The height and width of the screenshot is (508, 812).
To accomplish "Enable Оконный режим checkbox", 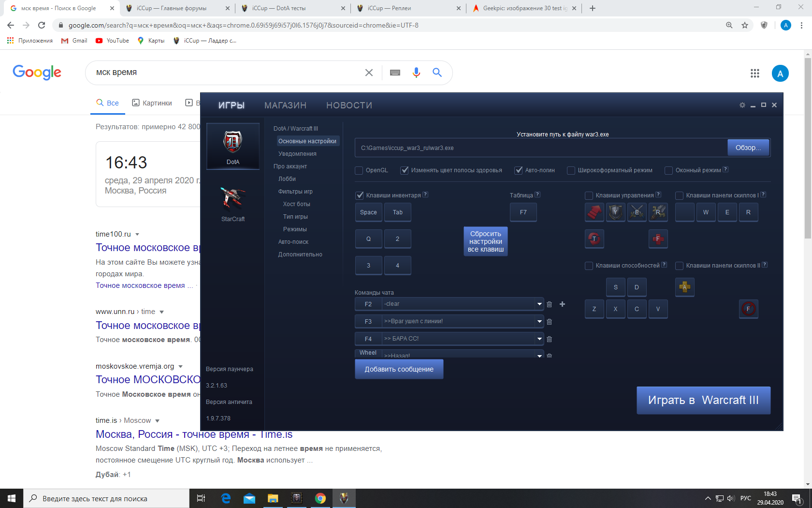I will pos(669,170).
